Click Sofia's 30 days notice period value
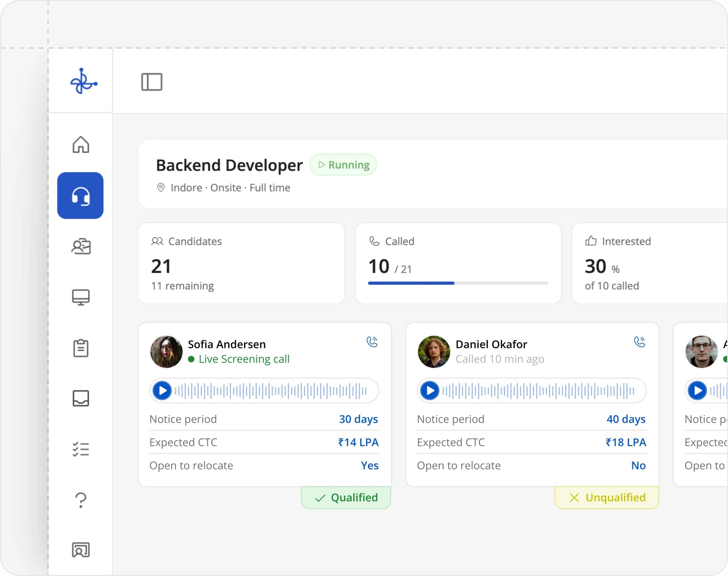This screenshot has width=728, height=576. (358, 419)
